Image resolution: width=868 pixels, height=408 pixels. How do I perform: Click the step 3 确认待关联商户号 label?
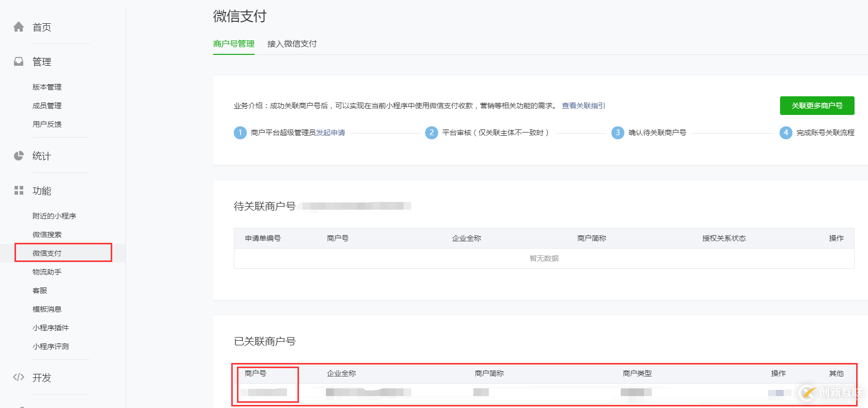click(657, 133)
